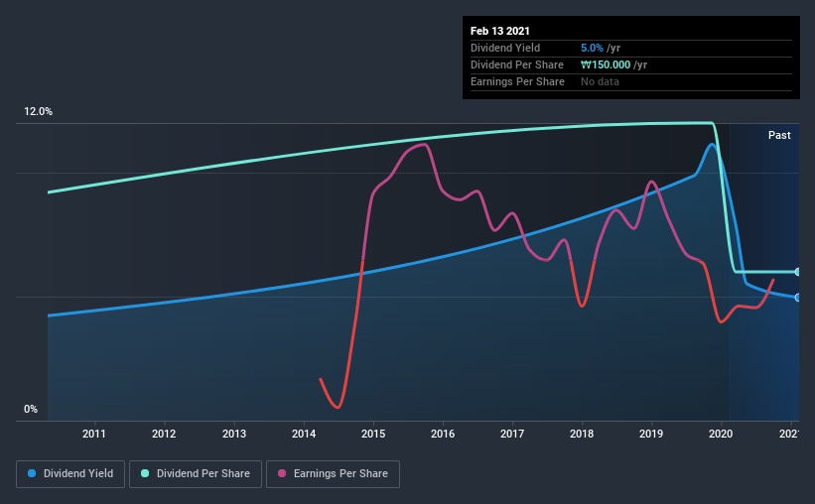The height and width of the screenshot is (504, 815).
Task: Select the 2018 x-axis label
Action: point(582,434)
